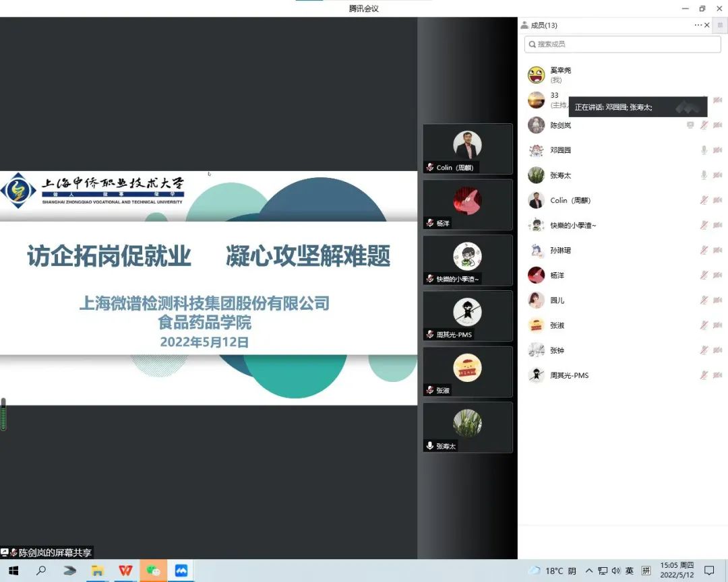This screenshot has height=582, width=728.
Task: Click muted mic icon for 张钟
Action: pyautogui.click(x=704, y=350)
